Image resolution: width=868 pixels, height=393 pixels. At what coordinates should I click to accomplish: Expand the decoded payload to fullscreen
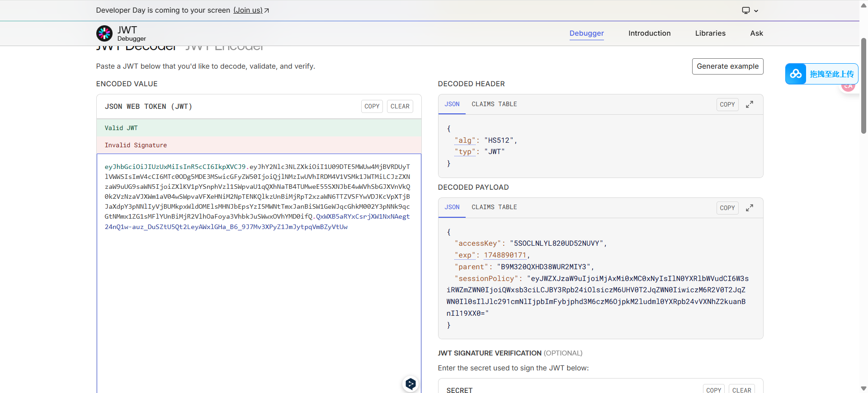(749, 208)
